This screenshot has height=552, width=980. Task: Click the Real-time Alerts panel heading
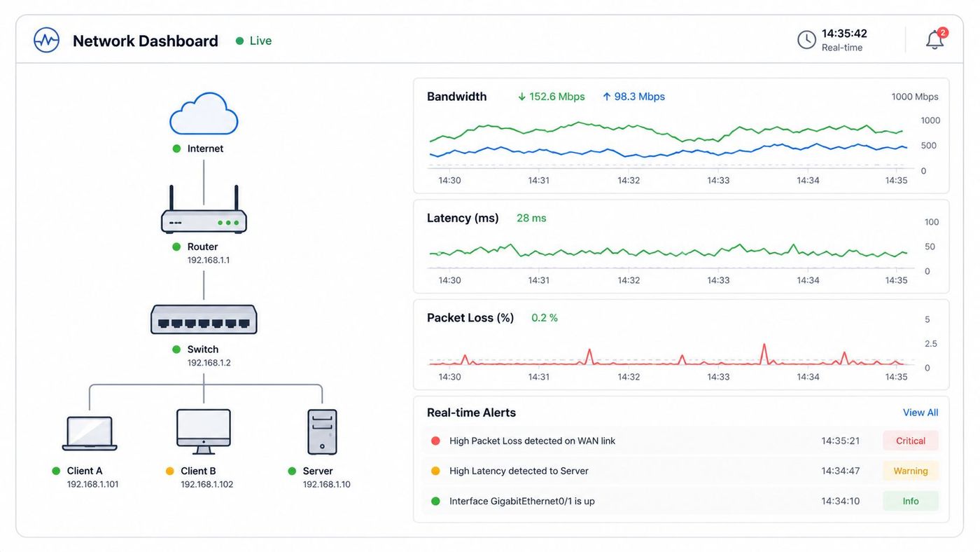click(x=471, y=413)
